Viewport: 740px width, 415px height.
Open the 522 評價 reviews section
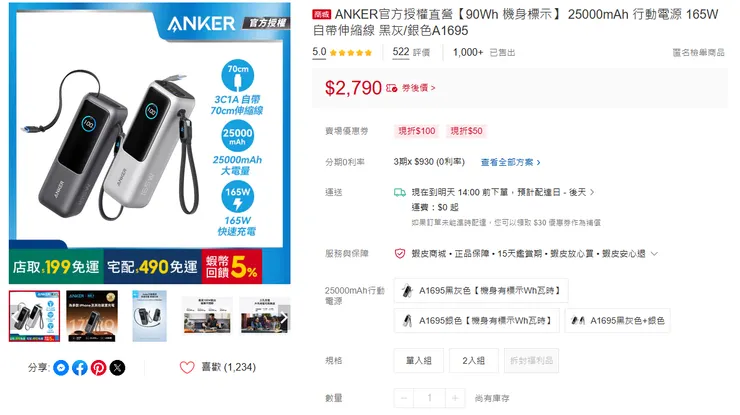click(x=411, y=52)
